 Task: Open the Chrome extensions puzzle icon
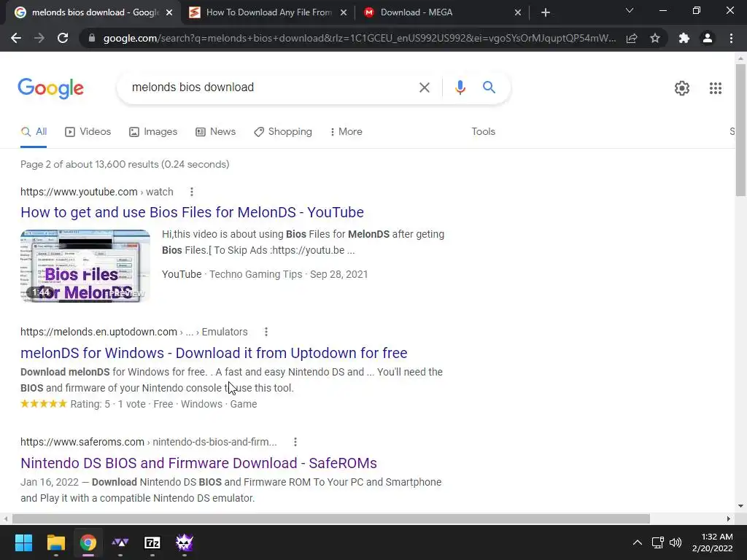click(x=684, y=38)
